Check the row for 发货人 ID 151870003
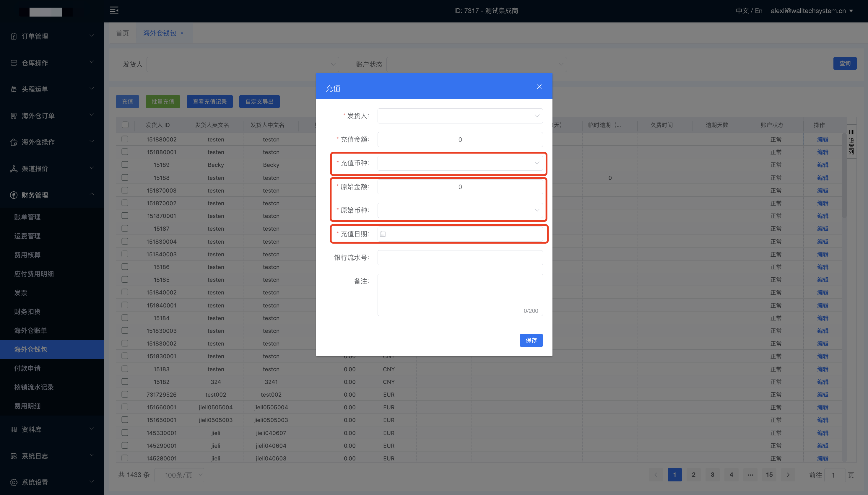This screenshot has height=495, width=868. 125,190
